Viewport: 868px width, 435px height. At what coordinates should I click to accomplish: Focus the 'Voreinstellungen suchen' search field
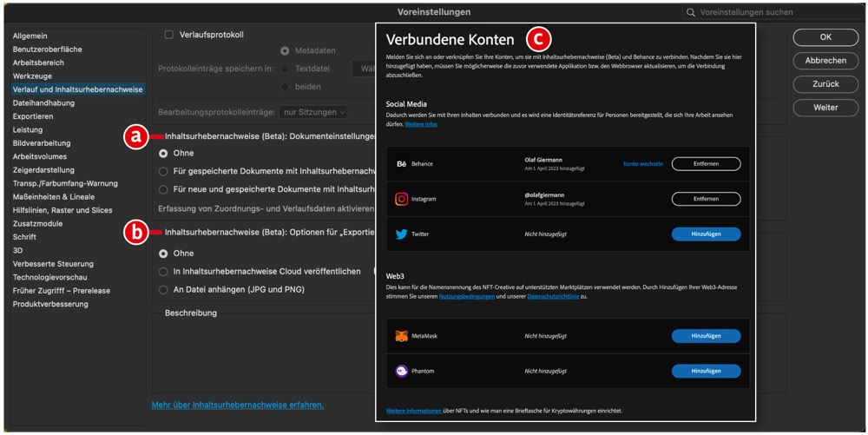[x=773, y=13]
